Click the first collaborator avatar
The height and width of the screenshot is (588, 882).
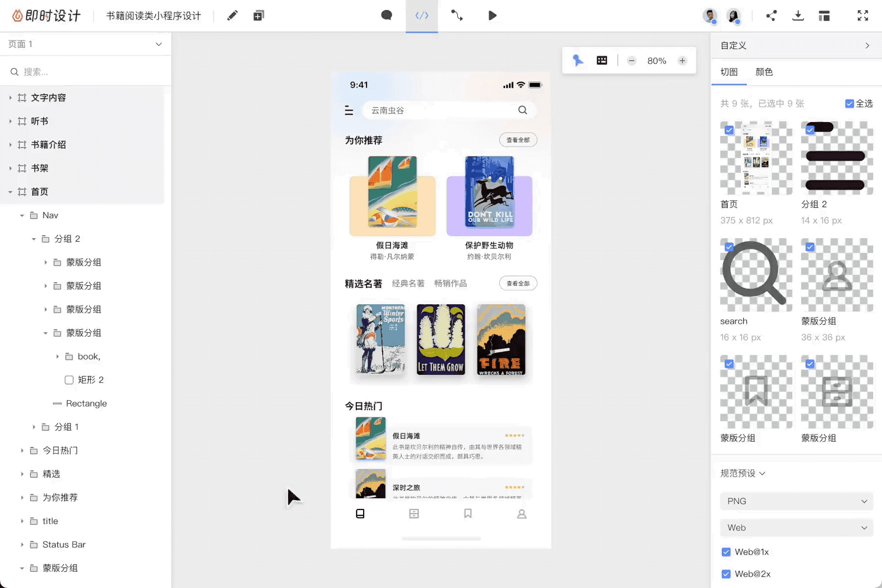click(710, 16)
